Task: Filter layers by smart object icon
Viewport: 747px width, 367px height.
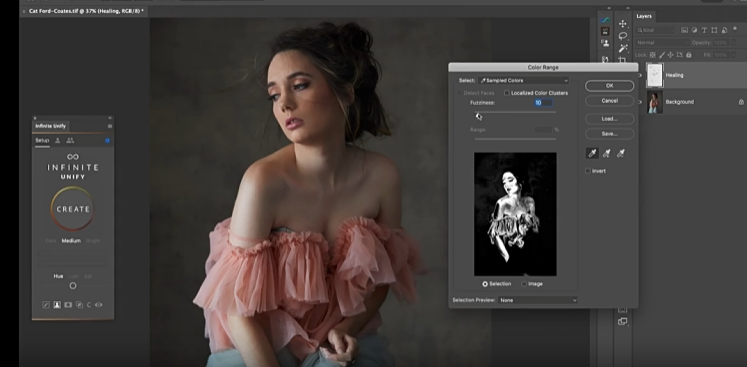Action: pos(724,30)
